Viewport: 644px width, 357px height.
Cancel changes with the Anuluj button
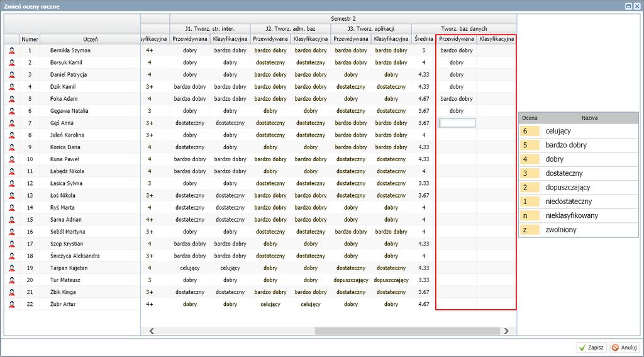(x=625, y=348)
